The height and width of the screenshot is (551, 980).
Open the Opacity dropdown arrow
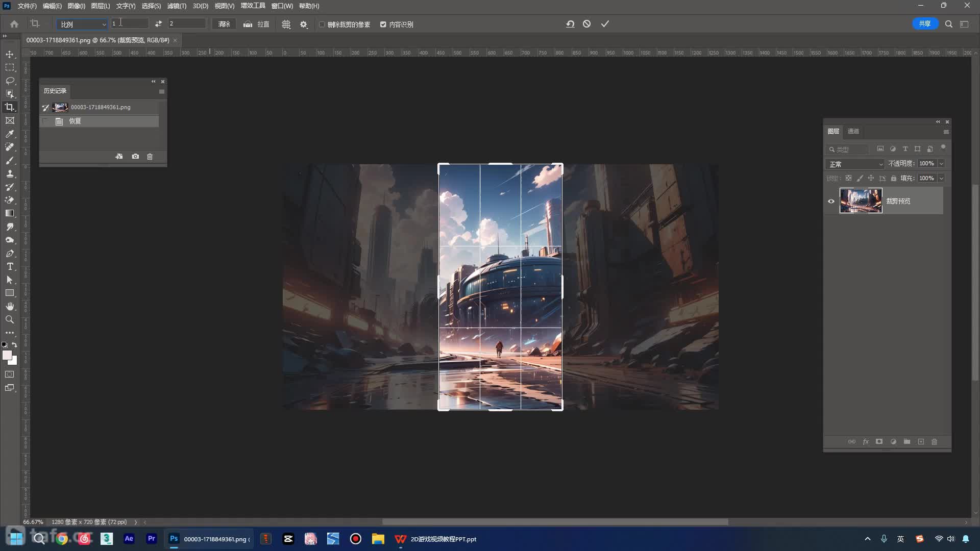click(942, 164)
